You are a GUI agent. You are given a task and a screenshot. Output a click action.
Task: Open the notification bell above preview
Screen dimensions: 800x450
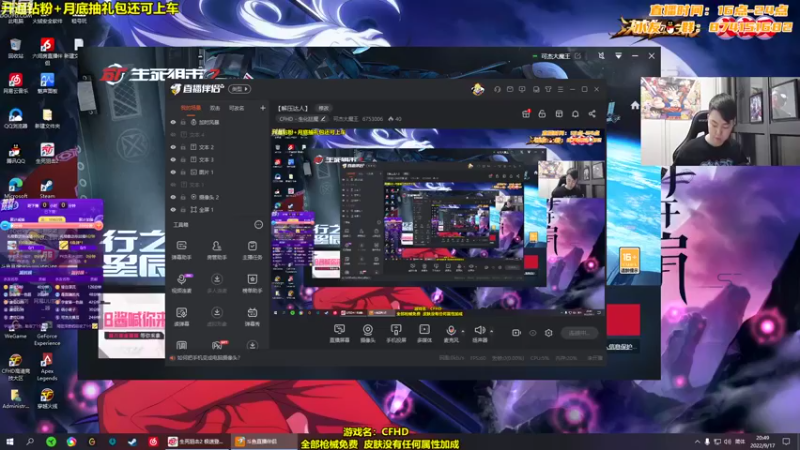576,114
